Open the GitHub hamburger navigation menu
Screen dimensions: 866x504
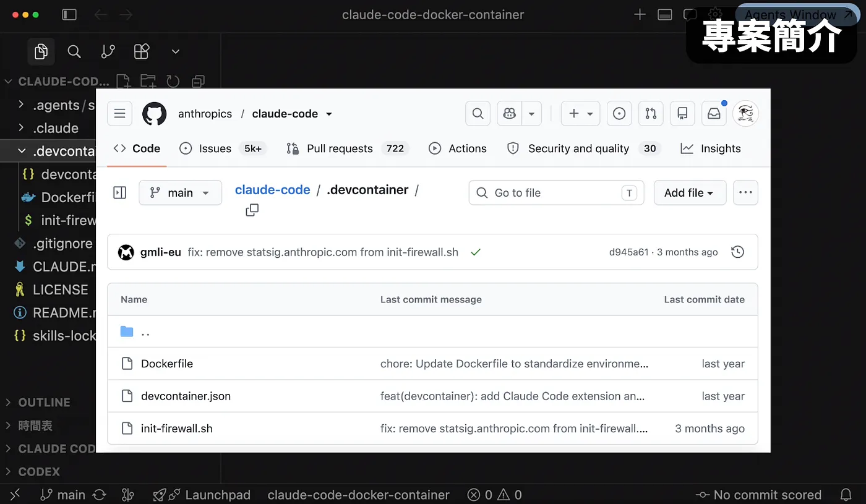[x=120, y=114]
